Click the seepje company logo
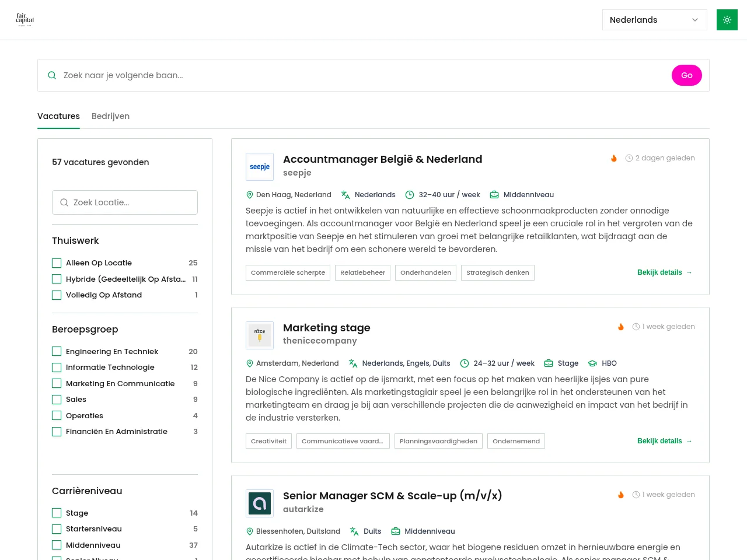This screenshot has width=747, height=560. tap(260, 167)
